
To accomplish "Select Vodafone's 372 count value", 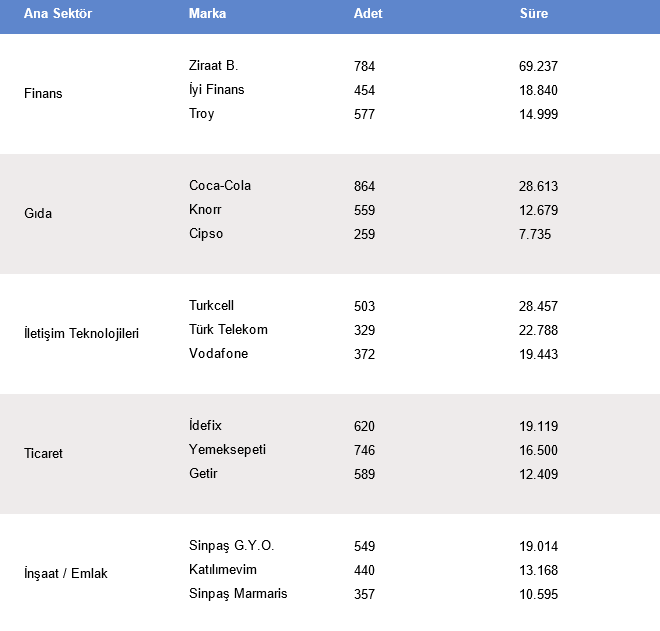I will pos(364,354).
